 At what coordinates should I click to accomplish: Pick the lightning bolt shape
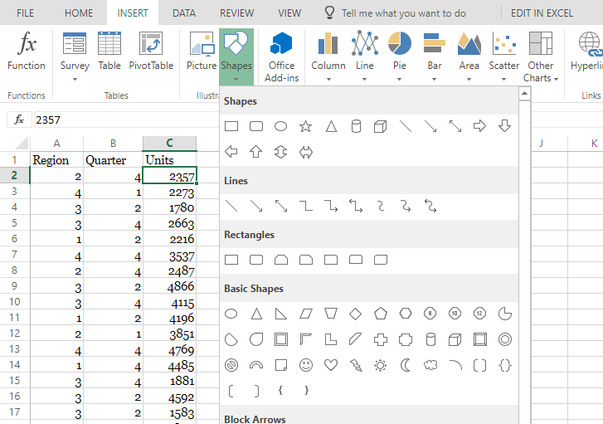pos(356,365)
